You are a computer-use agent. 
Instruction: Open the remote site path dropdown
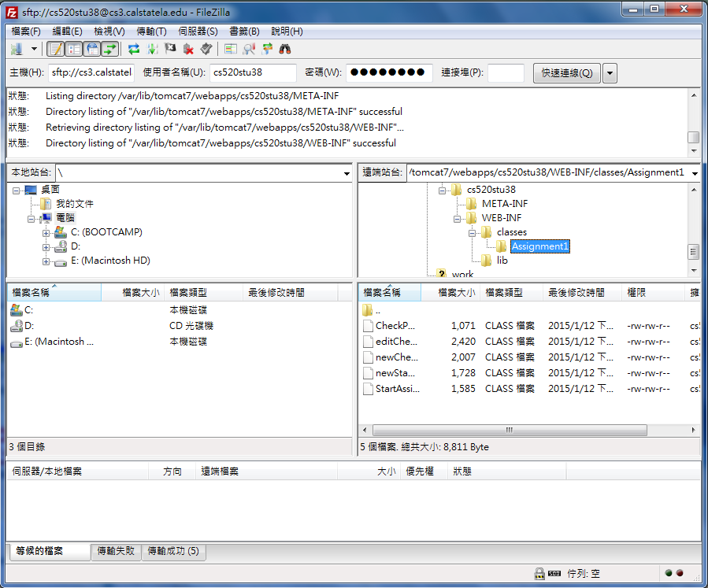tap(695, 172)
